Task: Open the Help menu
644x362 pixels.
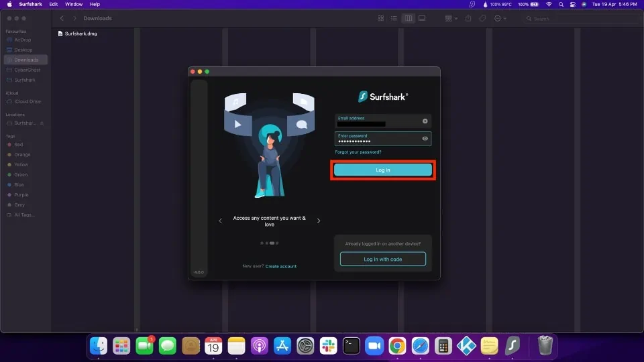Action: point(95,4)
